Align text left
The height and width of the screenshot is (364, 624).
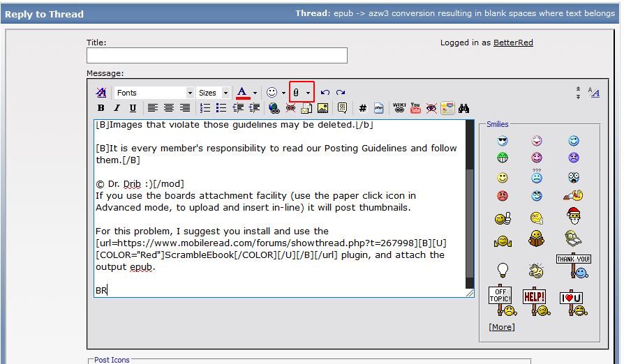tap(153, 108)
